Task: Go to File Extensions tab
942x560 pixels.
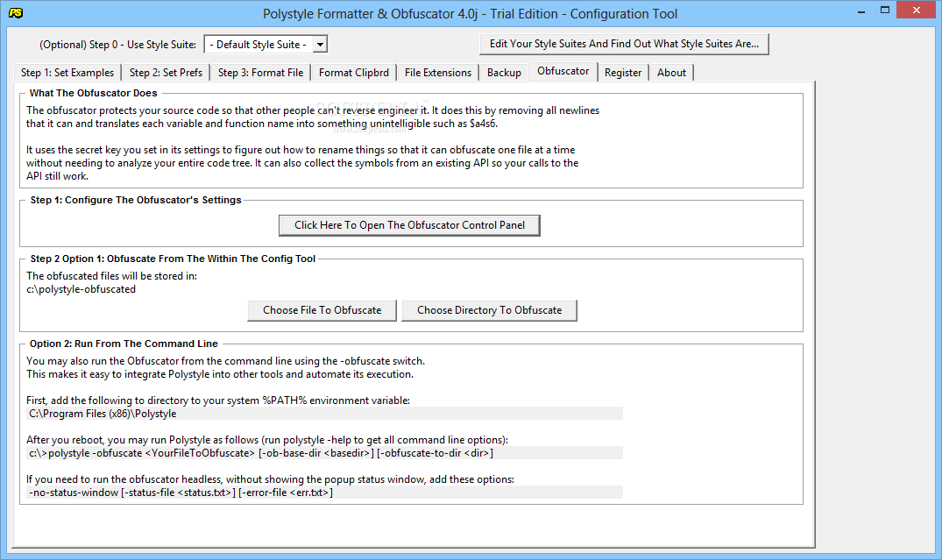Action: coord(438,73)
